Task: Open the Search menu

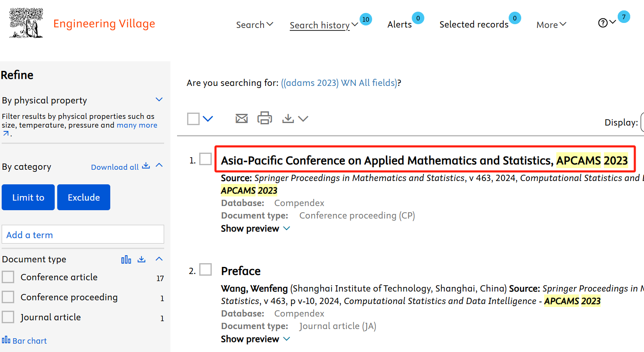Action: (254, 25)
